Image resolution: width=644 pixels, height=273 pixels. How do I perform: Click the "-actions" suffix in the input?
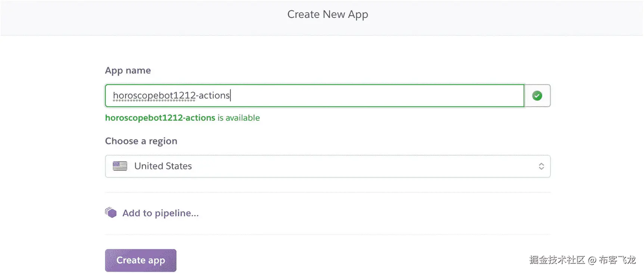[214, 96]
